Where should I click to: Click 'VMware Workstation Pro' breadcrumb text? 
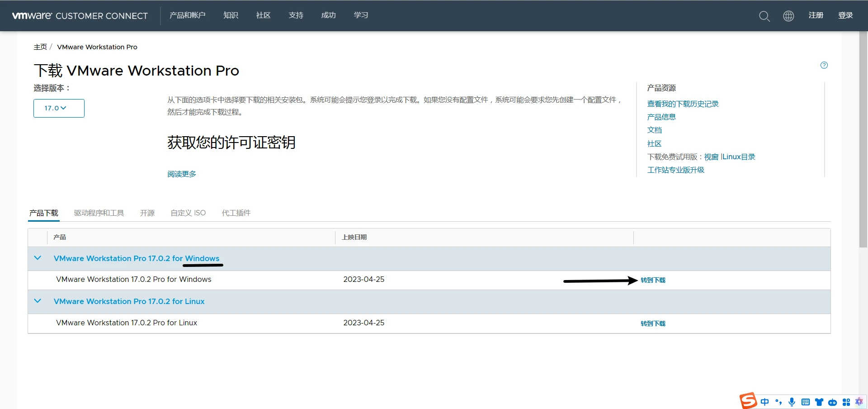(x=97, y=47)
